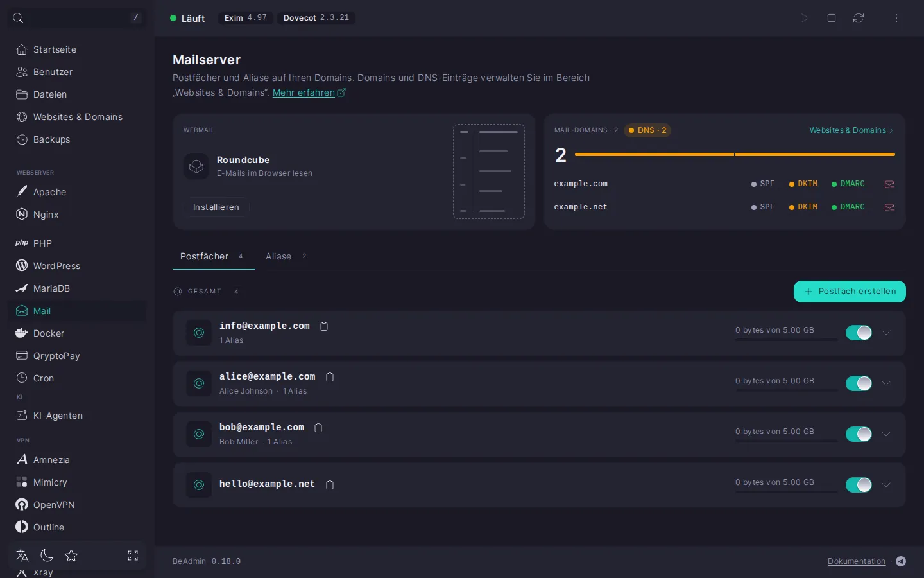This screenshot has height=578, width=924.
Task: Open the Mehr erfahren link
Action: pyautogui.click(x=309, y=92)
